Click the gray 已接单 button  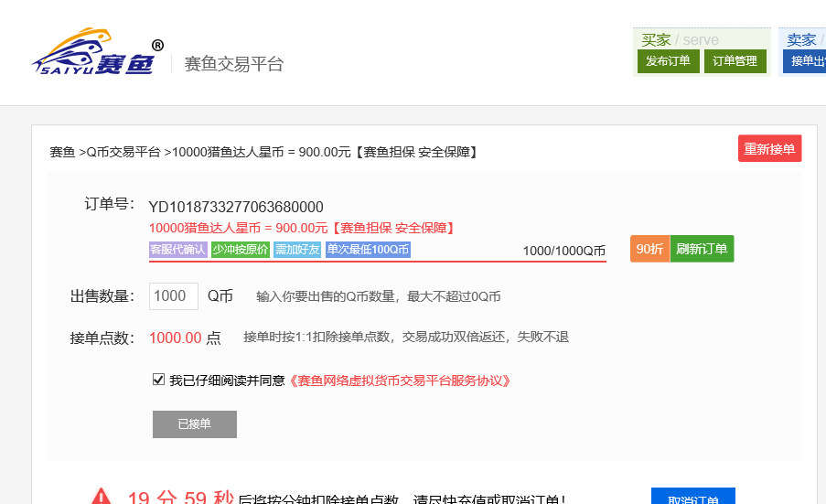(x=195, y=424)
